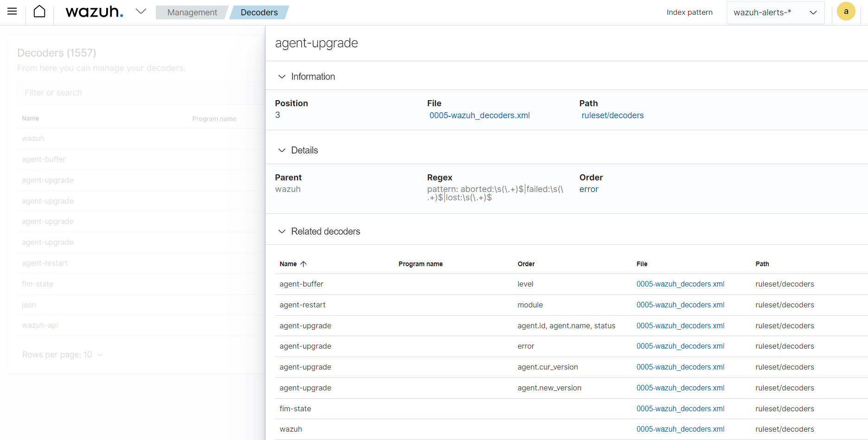Sort related decoders by Path column
Screen dimensions: 868x440
(x=762, y=264)
